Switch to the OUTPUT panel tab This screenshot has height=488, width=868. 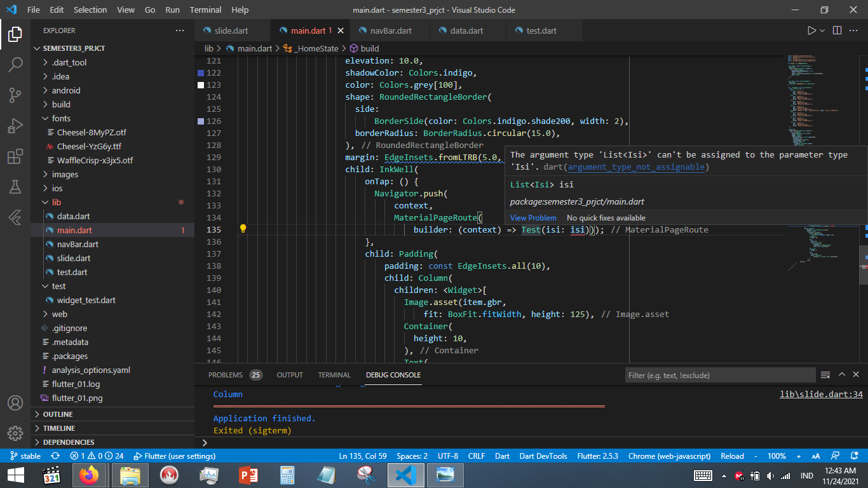(x=290, y=375)
